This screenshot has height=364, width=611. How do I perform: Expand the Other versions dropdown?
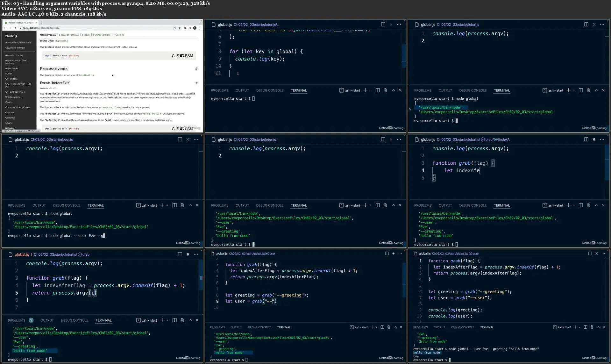[102, 35]
